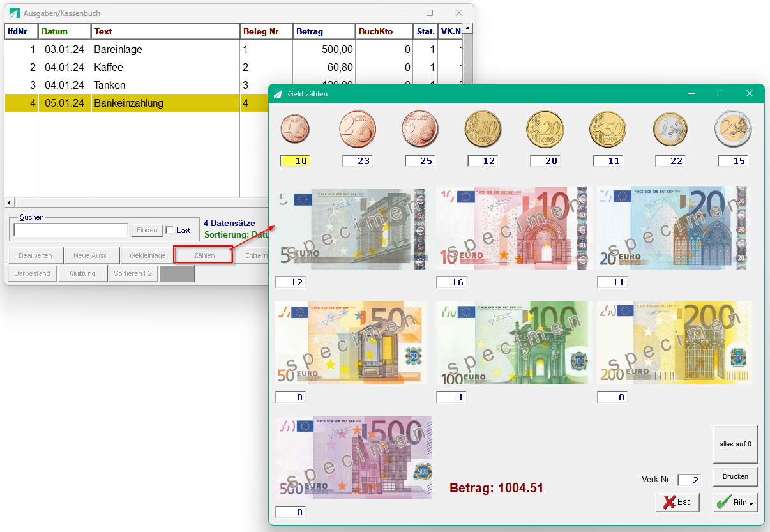The width and height of the screenshot is (770, 532).
Task: Click the 100 euro banknote image
Action: pos(514,343)
